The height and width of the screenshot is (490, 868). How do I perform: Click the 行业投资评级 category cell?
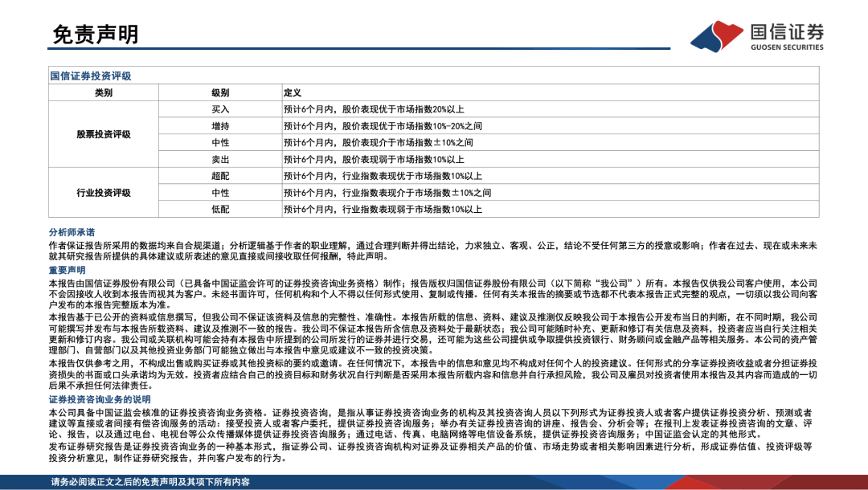tap(104, 193)
